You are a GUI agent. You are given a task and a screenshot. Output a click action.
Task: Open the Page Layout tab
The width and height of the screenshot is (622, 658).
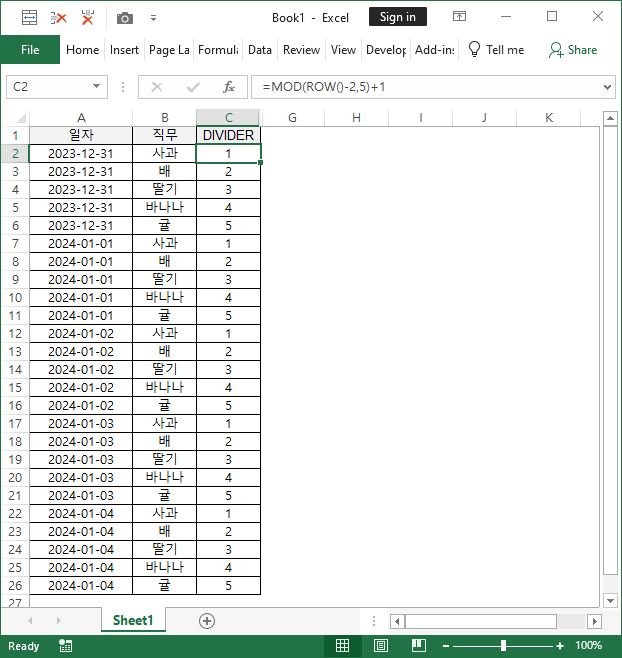(x=169, y=50)
